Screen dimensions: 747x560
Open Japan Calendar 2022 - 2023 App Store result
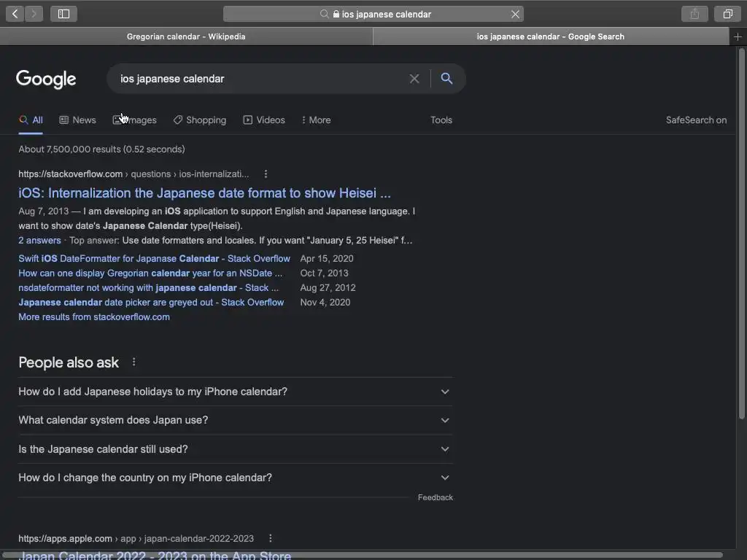coord(155,555)
